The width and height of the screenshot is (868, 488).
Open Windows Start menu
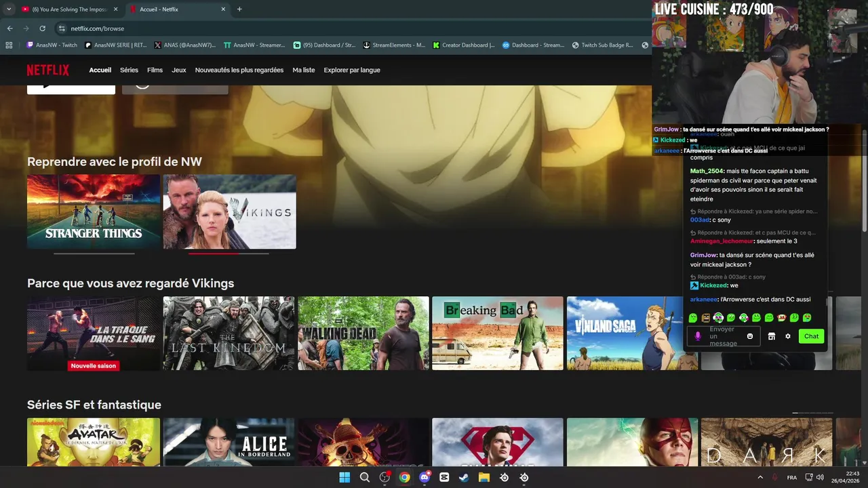[x=344, y=477]
